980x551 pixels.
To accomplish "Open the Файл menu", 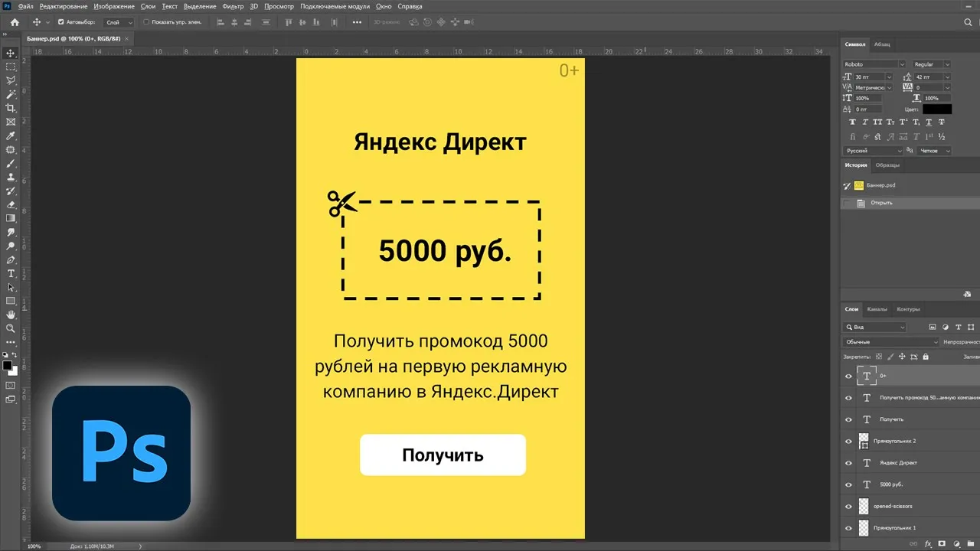I will 25,6.
